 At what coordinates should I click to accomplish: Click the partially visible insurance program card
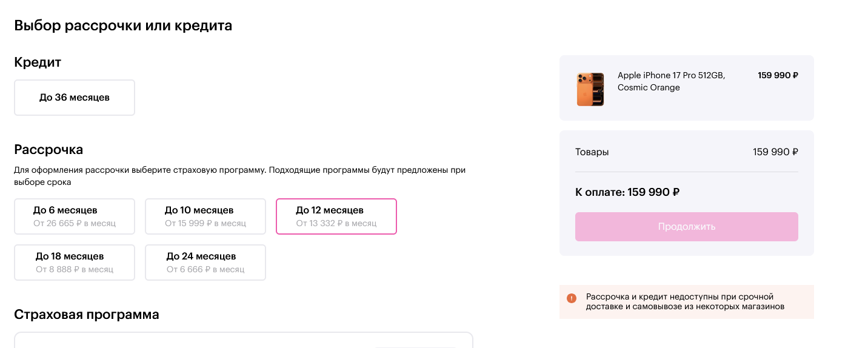(244, 340)
